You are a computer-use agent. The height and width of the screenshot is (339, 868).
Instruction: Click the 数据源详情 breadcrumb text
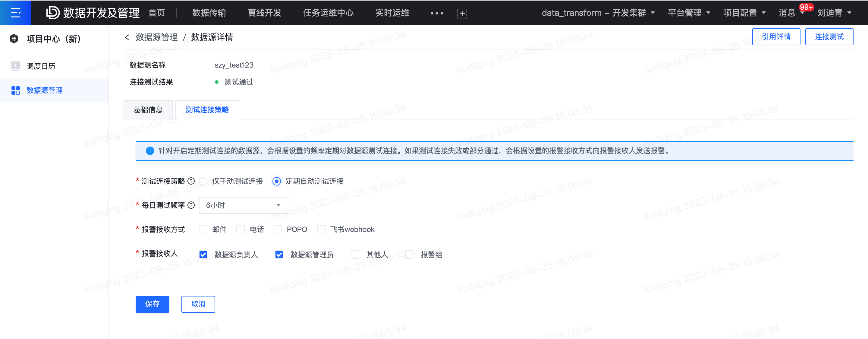pyautogui.click(x=212, y=37)
